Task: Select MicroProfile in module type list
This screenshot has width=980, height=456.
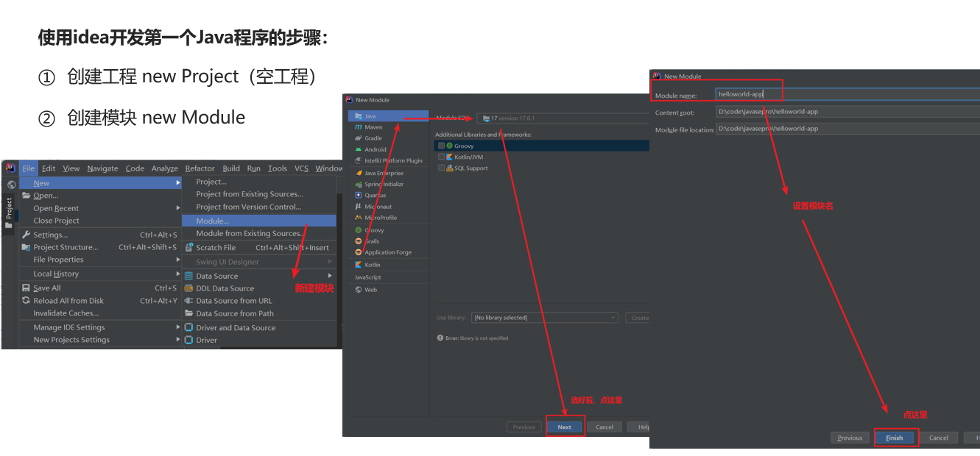Action: coord(388,218)
